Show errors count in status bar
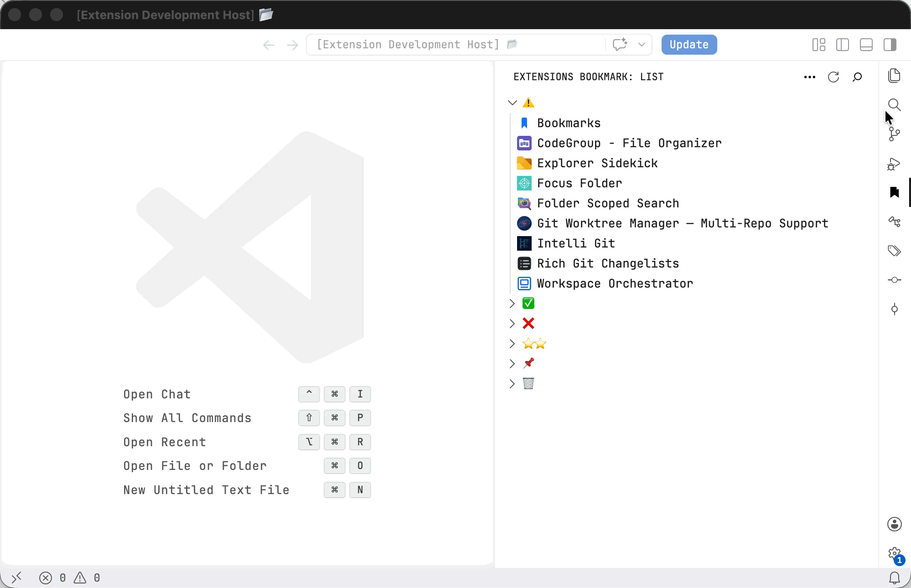Viewport: 911px width, 588px height. pos(52,578)
